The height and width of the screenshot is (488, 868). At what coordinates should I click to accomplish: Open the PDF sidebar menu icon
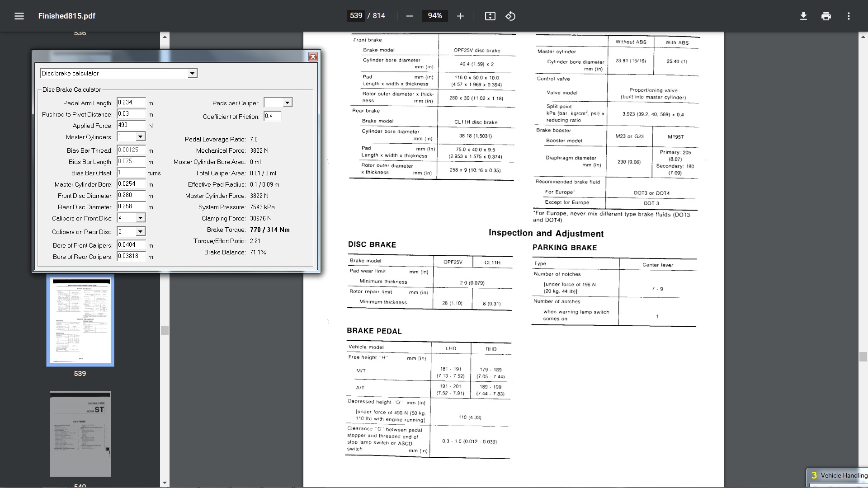point(19,16)
